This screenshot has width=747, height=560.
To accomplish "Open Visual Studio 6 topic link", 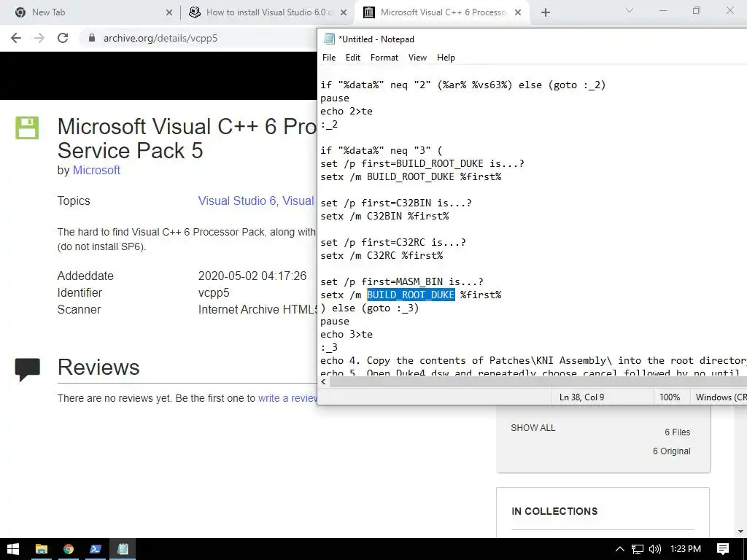I will tap(237, 201).
